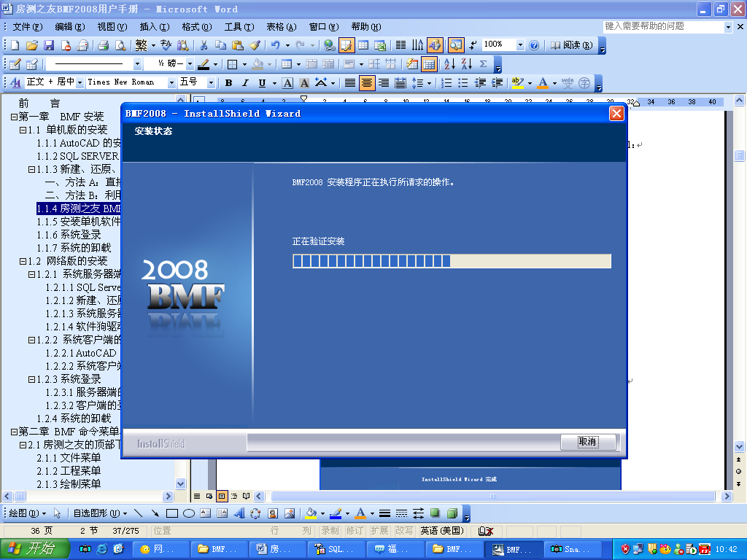Click the Increase Indent icon

pos(497,83)
